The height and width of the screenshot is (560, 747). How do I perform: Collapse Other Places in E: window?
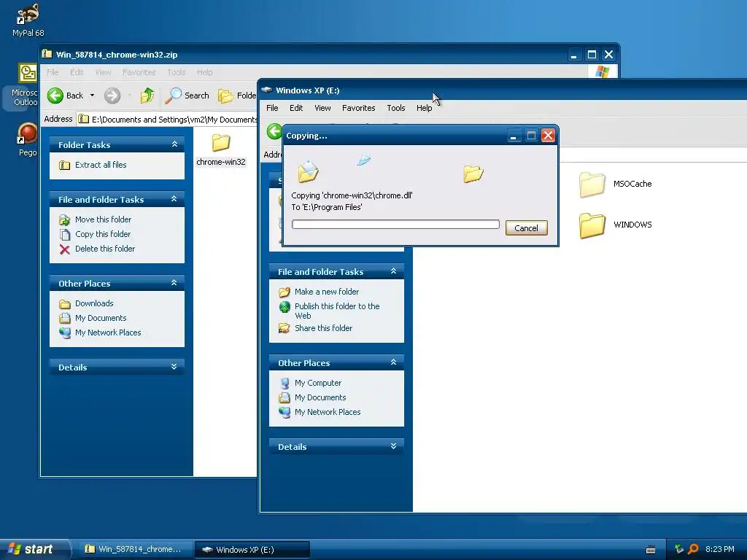click(393, 362)
